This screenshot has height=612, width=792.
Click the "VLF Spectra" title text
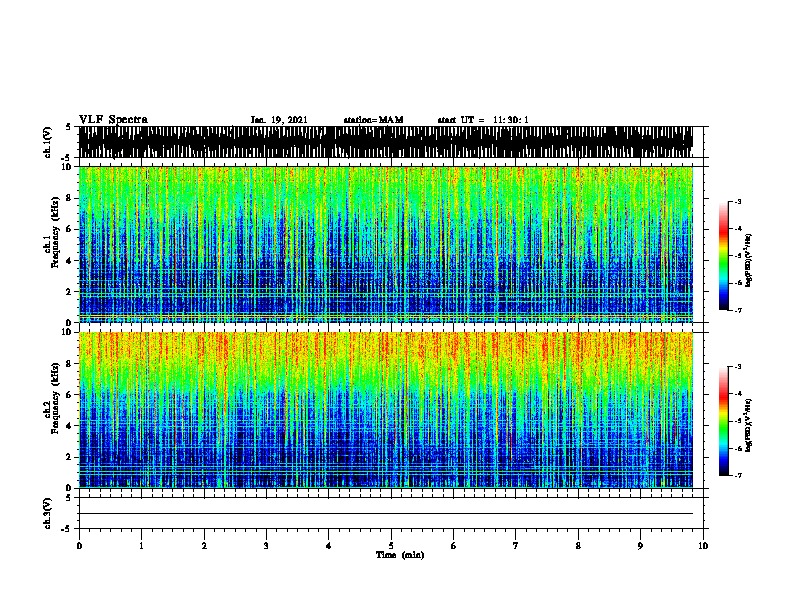[113, 120]
